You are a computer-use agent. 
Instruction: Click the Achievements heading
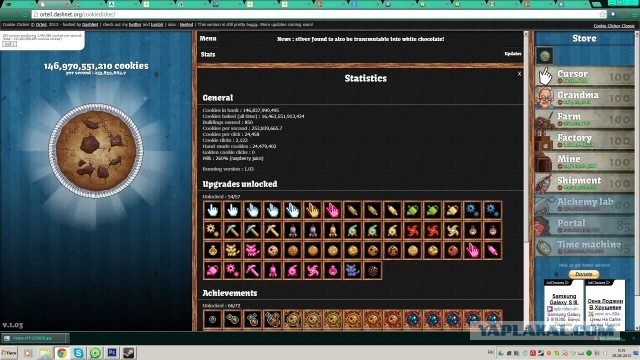[x=230, y=293]
